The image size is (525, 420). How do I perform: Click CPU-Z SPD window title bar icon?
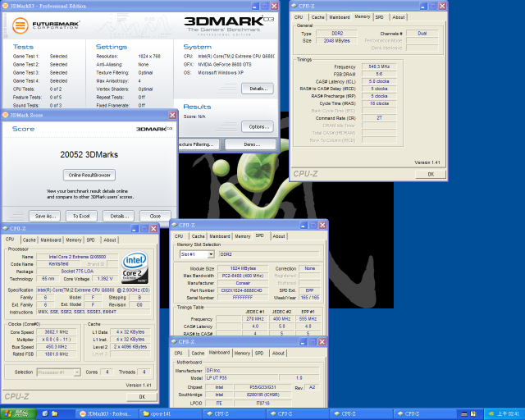click(174, 225)
